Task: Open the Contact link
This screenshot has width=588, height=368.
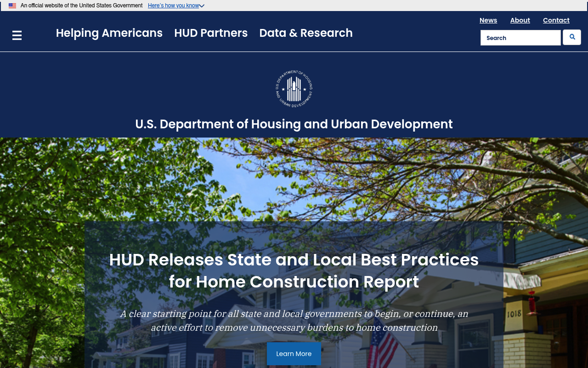Action: tap(556, 20)
